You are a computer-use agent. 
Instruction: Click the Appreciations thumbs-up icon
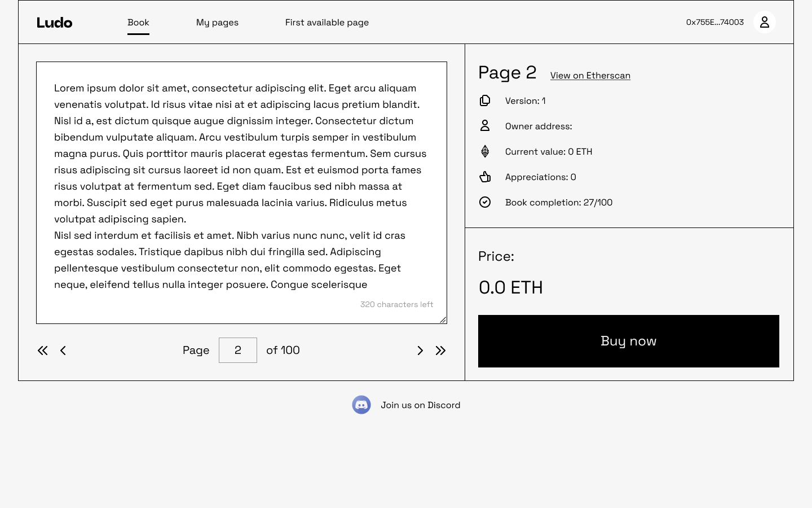point(485,177)
